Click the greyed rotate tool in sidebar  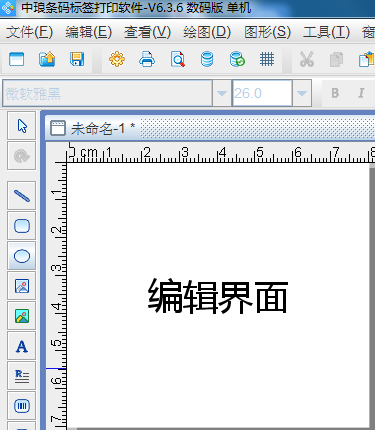(22, 156)
